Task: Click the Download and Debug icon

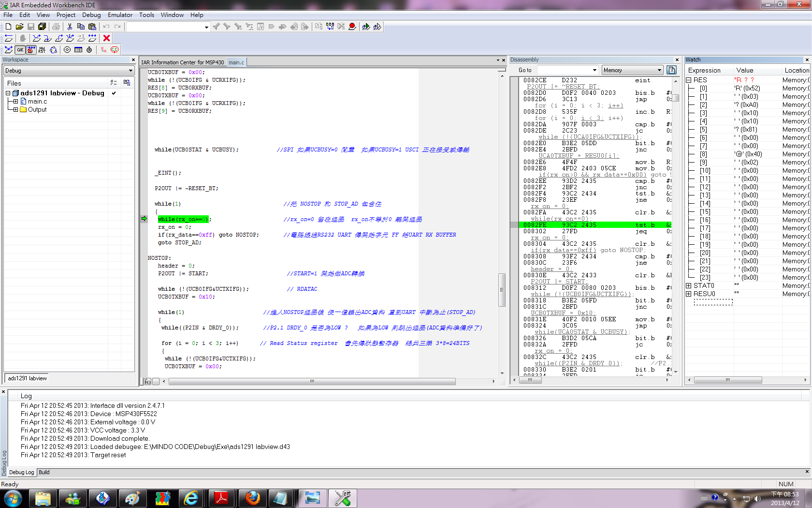Action: tap(366, 27)
